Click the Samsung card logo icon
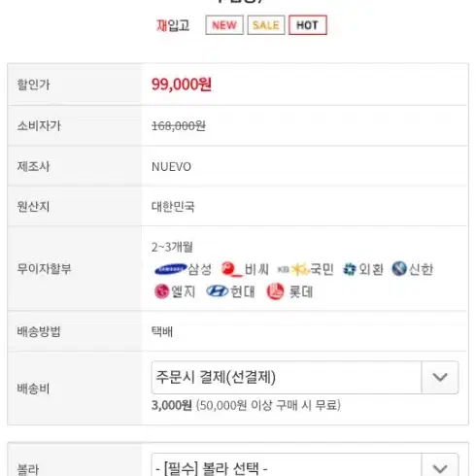The width and height of the screenshot is (476, 476). coord(171,269)
